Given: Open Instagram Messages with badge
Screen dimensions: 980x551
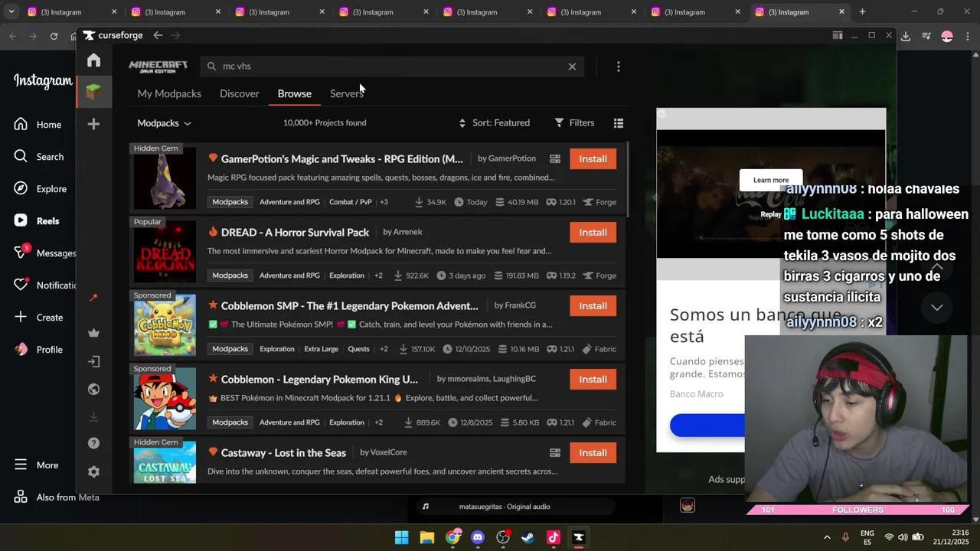Looking at the screenshot, I should click(x=44, y=253).
